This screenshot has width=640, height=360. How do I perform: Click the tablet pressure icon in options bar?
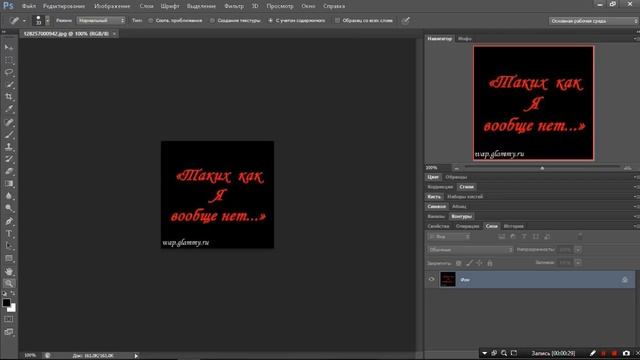[x=405, y=20]
